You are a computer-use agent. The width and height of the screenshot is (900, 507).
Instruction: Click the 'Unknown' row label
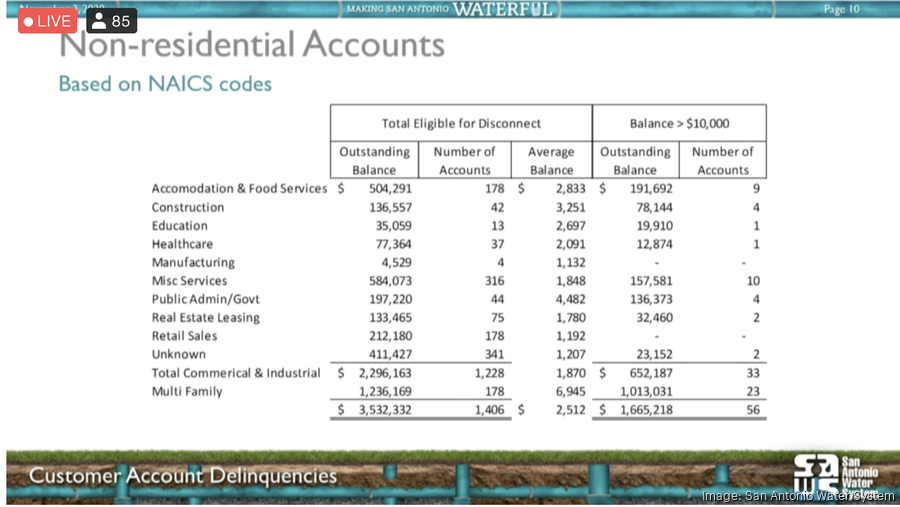pos(179,354)
